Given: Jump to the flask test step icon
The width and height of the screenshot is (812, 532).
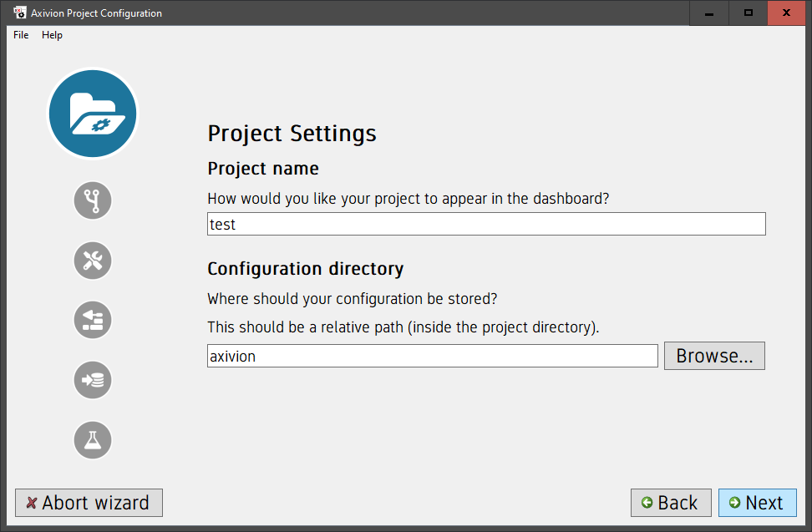Looking at the screenshot, I should tap(93, 440).
